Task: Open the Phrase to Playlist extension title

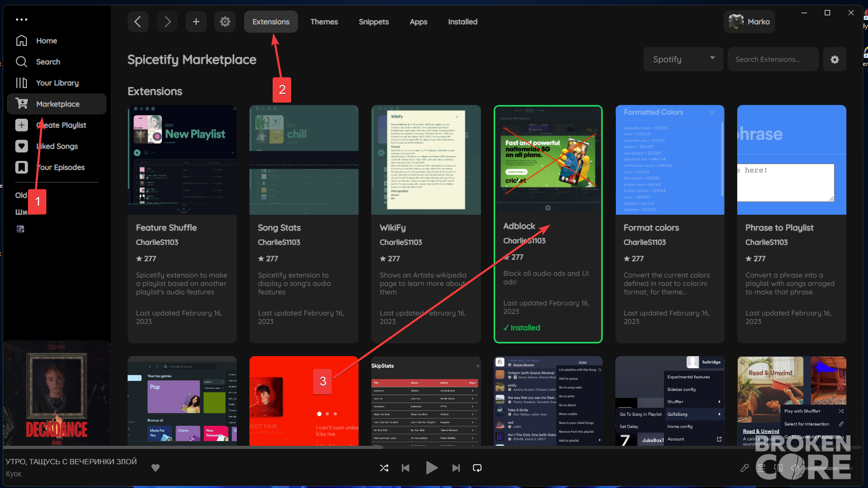Action: tap(779, 228)
